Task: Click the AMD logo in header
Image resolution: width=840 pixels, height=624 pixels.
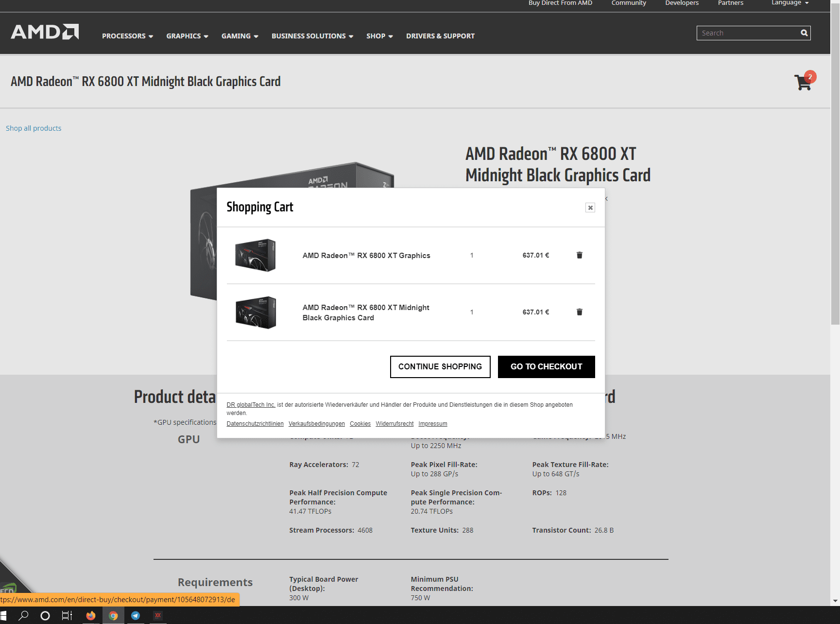Action: point(45,32)
